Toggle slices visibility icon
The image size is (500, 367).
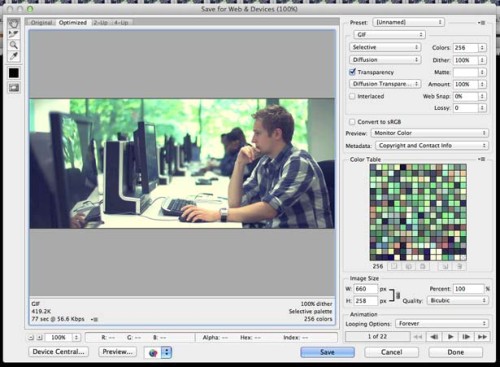(14, 88)
